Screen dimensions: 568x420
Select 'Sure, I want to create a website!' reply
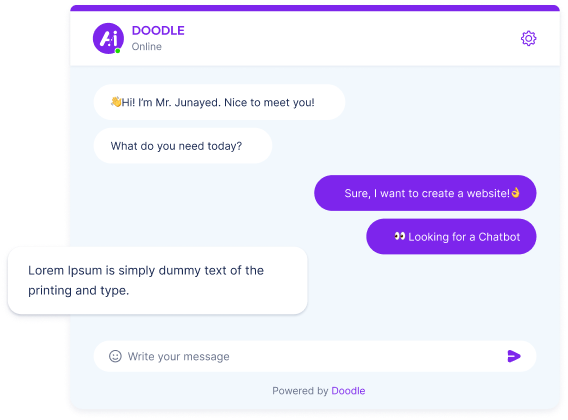pyautogui.click(x=425, y=193)
